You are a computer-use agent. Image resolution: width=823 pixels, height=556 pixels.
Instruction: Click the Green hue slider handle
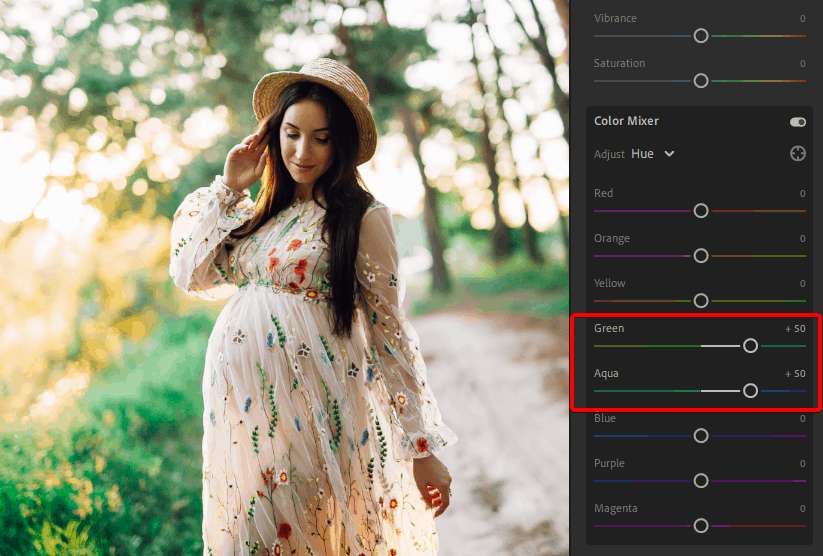[x=750, y=345]
